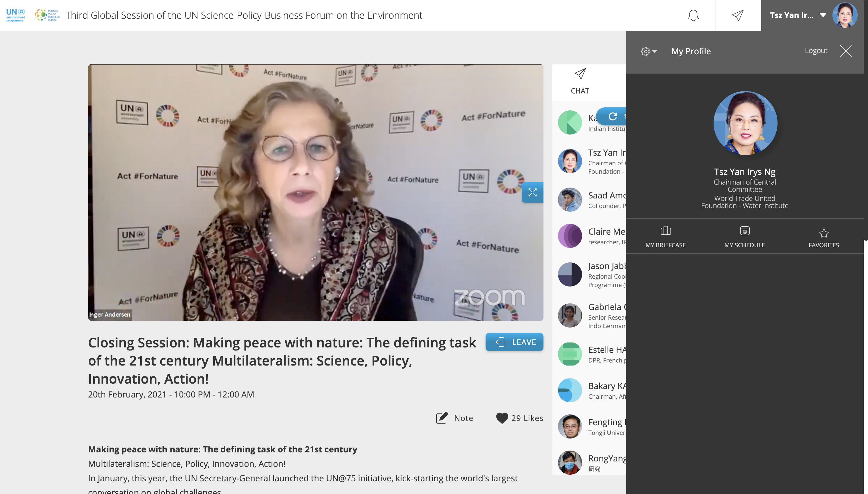
Task: Click the heart icon to like session
Action: point(502,418)
